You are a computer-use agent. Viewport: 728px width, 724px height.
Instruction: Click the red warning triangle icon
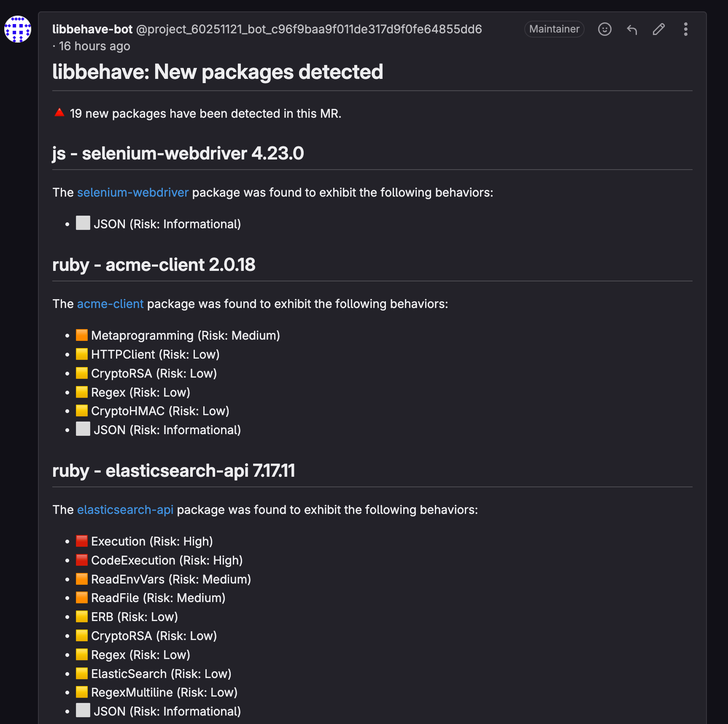[59, 112]
